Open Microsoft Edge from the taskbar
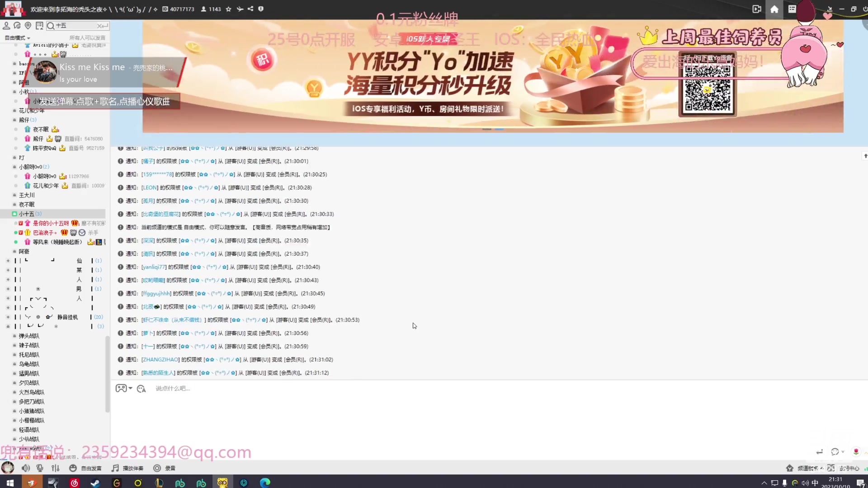 tap(265, 483)
